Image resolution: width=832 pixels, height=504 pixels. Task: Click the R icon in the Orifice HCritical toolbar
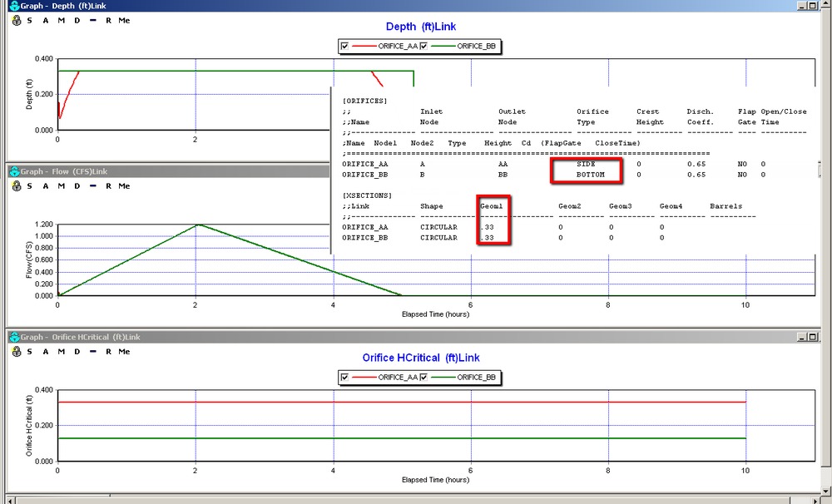[x=109, y=351]
